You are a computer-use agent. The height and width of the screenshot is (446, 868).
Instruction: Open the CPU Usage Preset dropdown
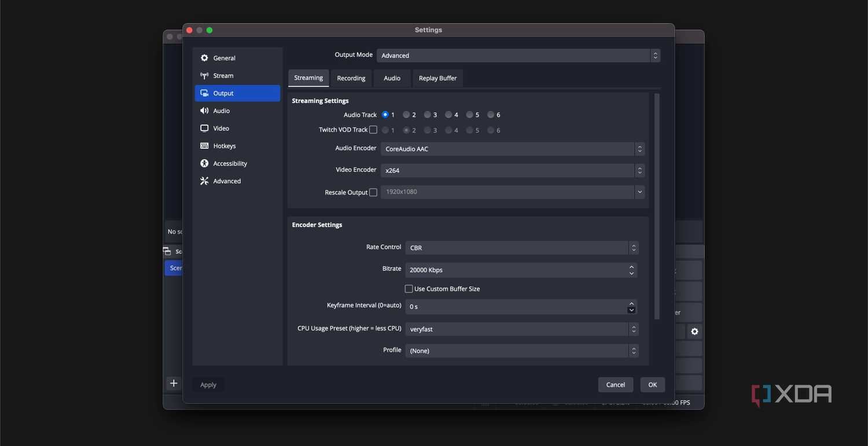tap(522, 329)
